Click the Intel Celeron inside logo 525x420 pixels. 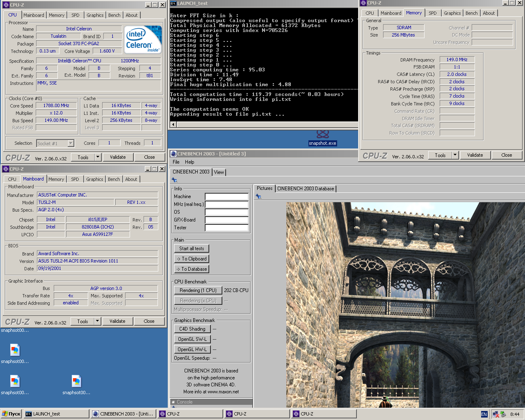point(143,39)
